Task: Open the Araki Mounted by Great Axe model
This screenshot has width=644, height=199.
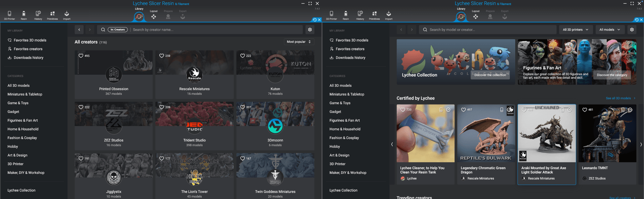Action: [547, 144]
